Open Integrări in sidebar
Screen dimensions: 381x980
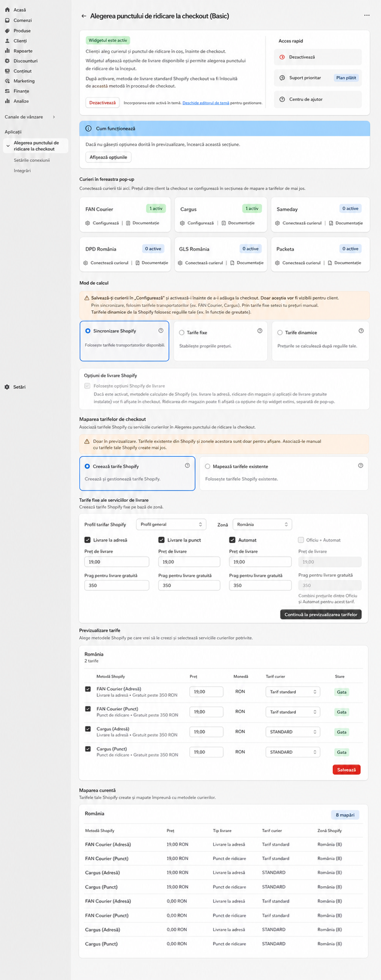pyautogui.click(x=22, y=171)
